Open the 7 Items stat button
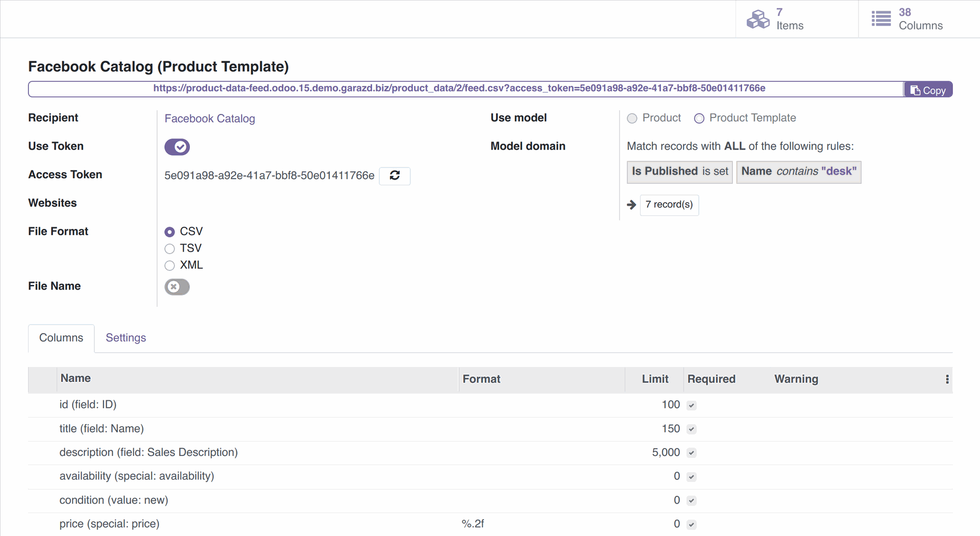This screenshot has height=536, width=980. click(797, 19)
